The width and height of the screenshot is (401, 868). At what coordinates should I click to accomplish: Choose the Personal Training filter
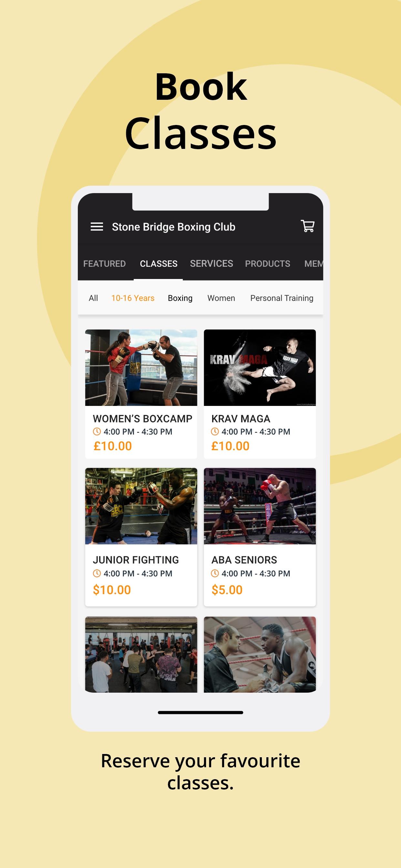[x=282, y=298]
